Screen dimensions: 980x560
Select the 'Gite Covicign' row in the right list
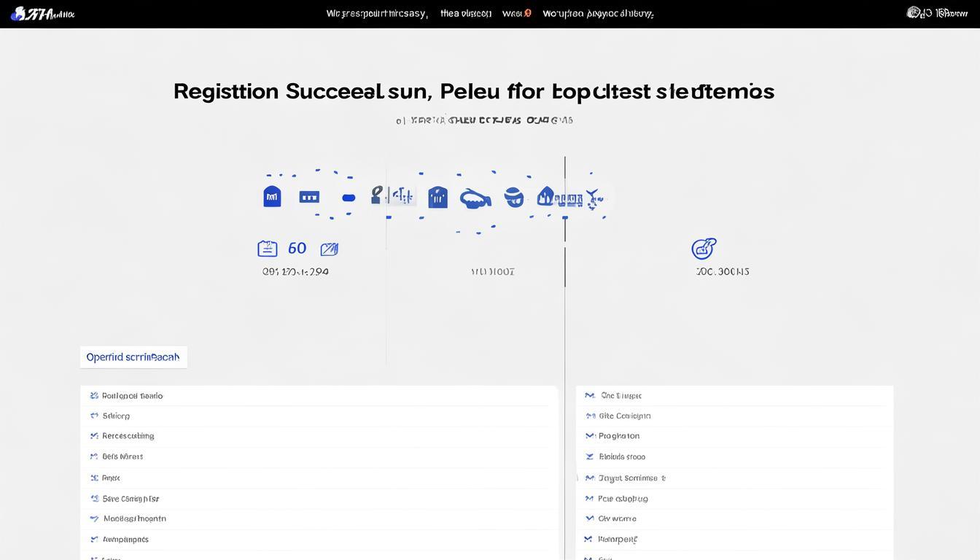624,416
